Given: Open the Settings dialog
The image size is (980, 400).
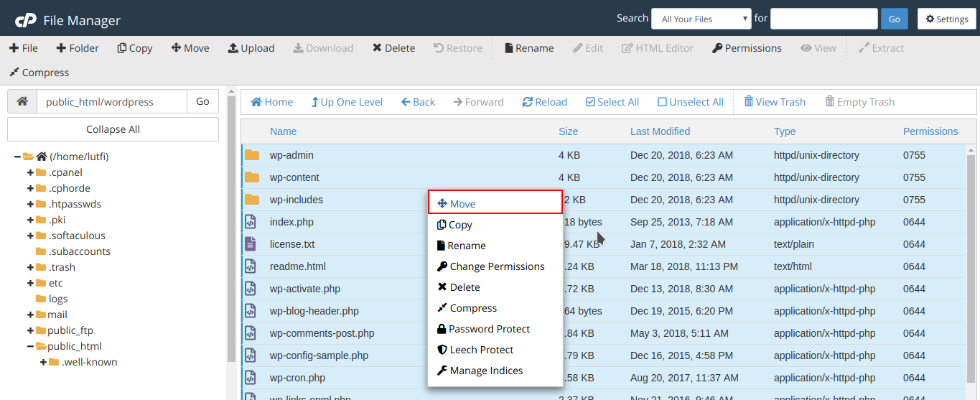Looking at the screenshot, I should [946, 19].
